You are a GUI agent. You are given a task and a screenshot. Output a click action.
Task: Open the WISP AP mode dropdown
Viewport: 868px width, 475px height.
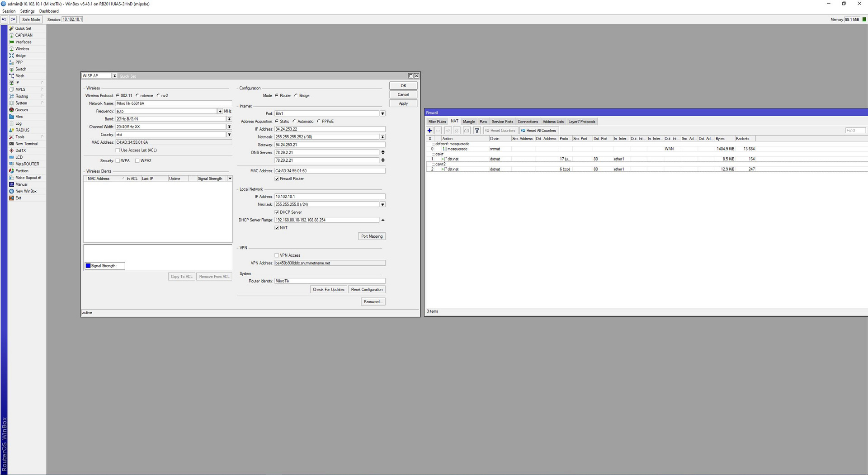(115, 76)
